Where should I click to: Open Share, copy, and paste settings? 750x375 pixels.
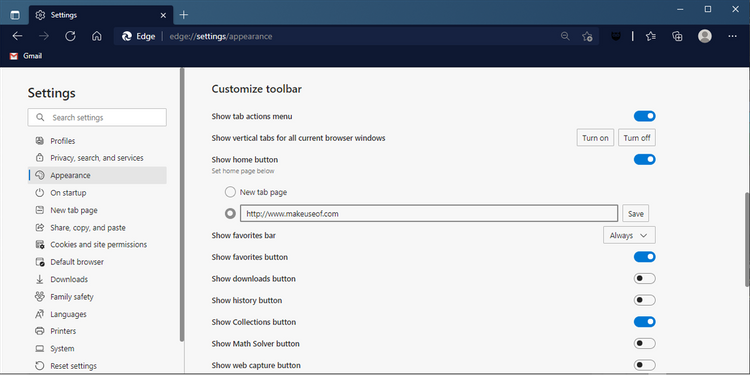(97, 228)
